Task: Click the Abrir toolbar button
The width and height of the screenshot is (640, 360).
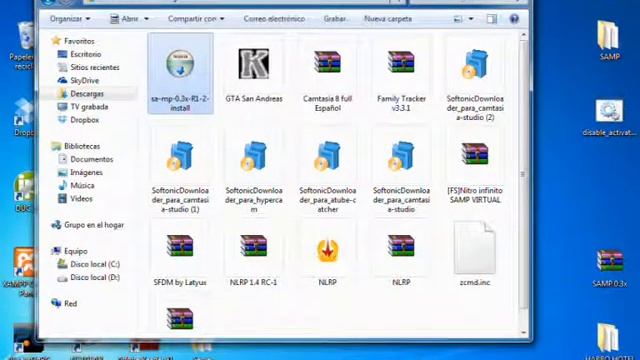Action: point(125,19)
